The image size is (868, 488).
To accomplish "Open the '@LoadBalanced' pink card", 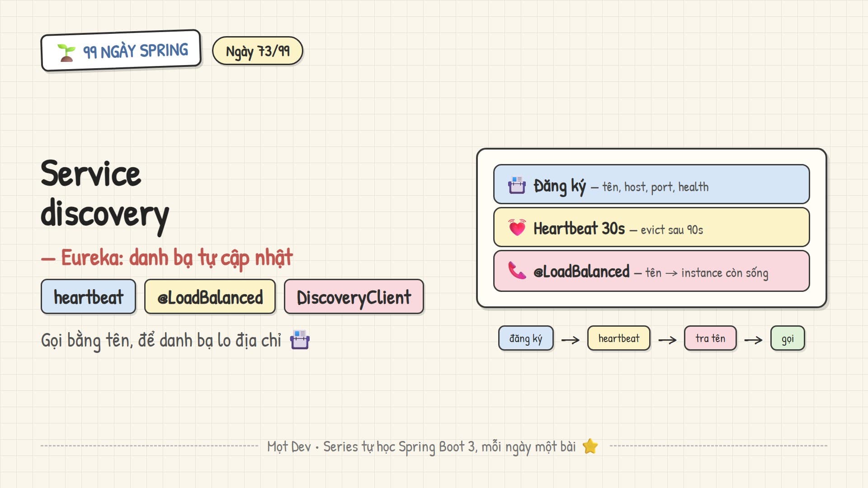I will coord(651,271).
